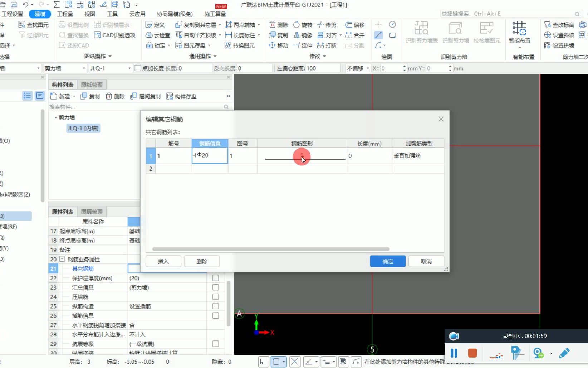
Task: Open 图元存盘 element save
Action: [x=191, y=45]
